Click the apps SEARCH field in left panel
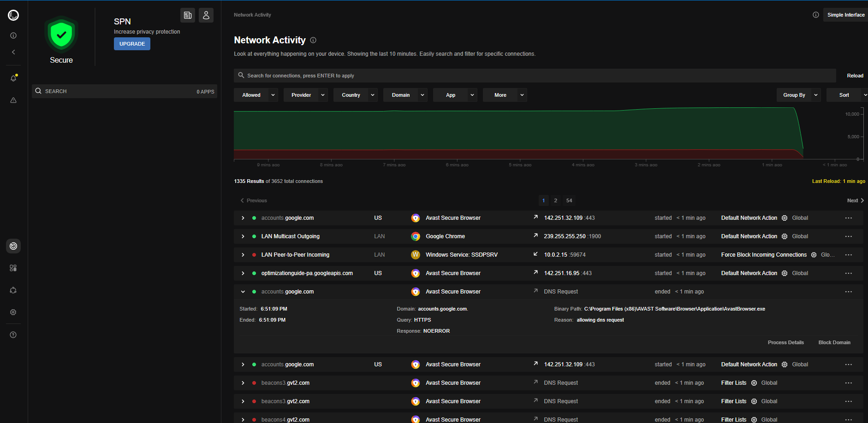This screenshot has width=868, height=423. (125, 91)
